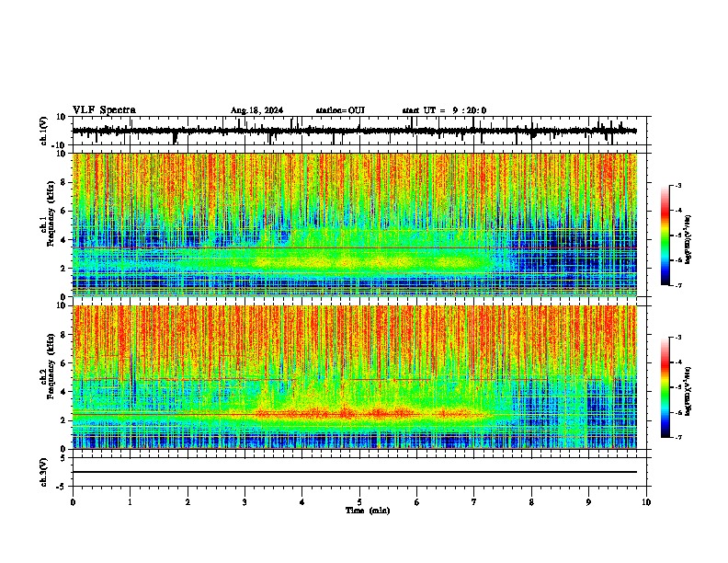Click the time axis tick labeled 10
The width and height of the screenshot is (728, 563).
click(646, 502)
